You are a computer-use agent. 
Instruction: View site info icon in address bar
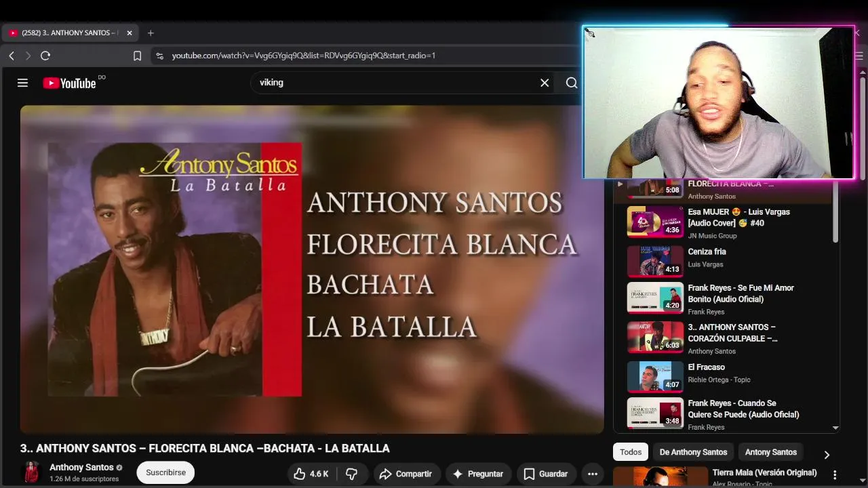point(159,56)
